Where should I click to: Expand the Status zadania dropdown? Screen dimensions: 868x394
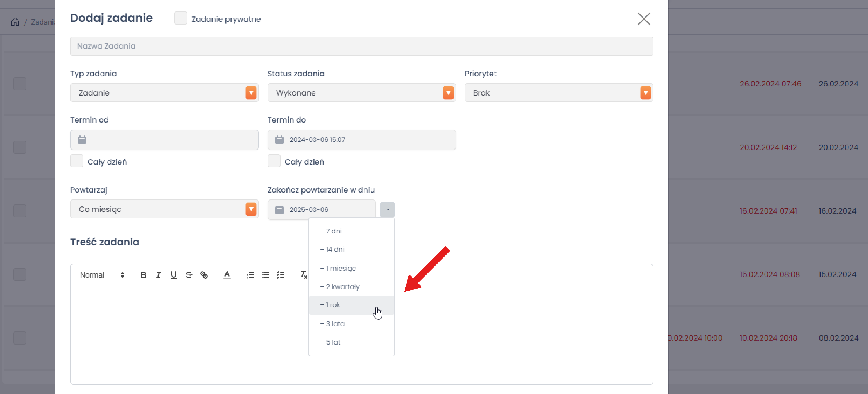(x=361, y=93)
